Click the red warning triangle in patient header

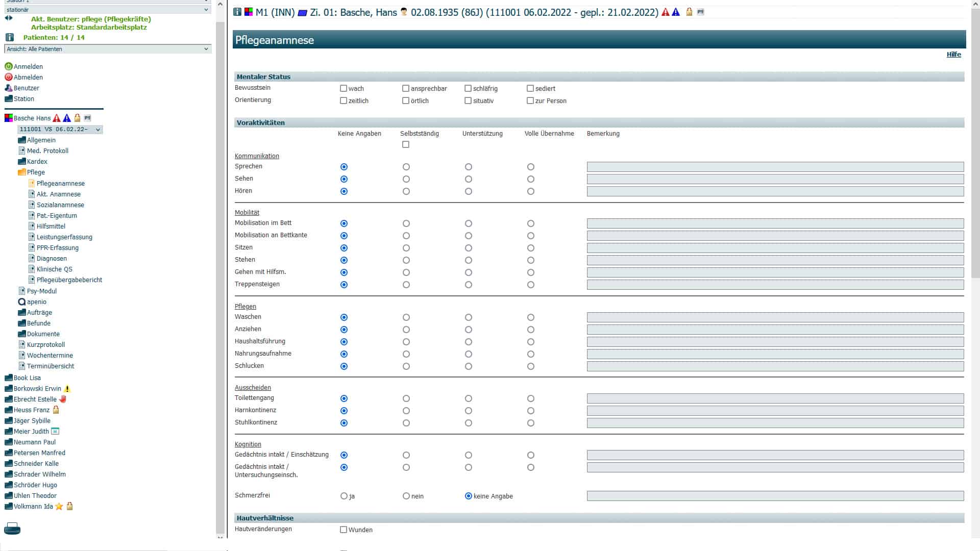[x=665, y=12]
